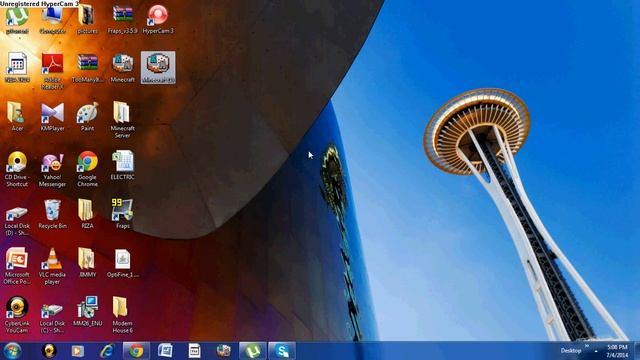This screenshot has width=640, height=360.
Task: Launch the Fraps desktop shortcut
Action: pos(122,214)
